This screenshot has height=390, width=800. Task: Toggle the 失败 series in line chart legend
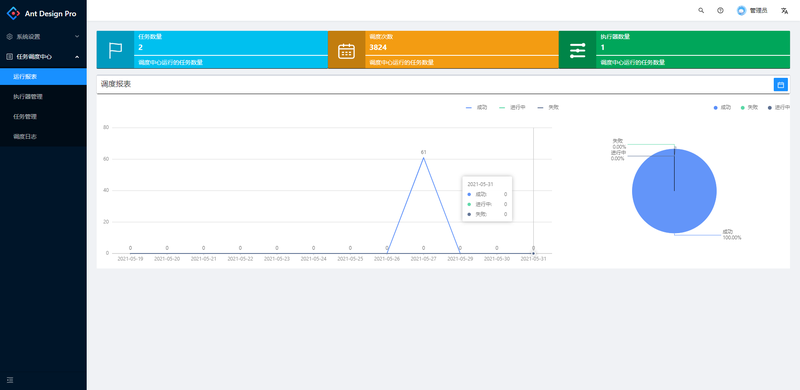pyautogui.click(x=548, y=108)
